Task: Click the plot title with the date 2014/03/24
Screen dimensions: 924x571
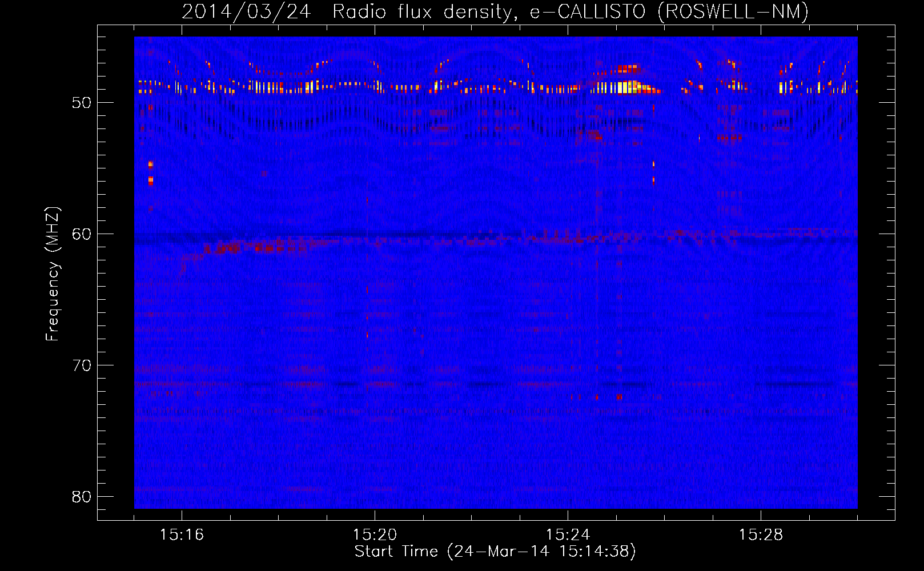Action: click(495, 11)
